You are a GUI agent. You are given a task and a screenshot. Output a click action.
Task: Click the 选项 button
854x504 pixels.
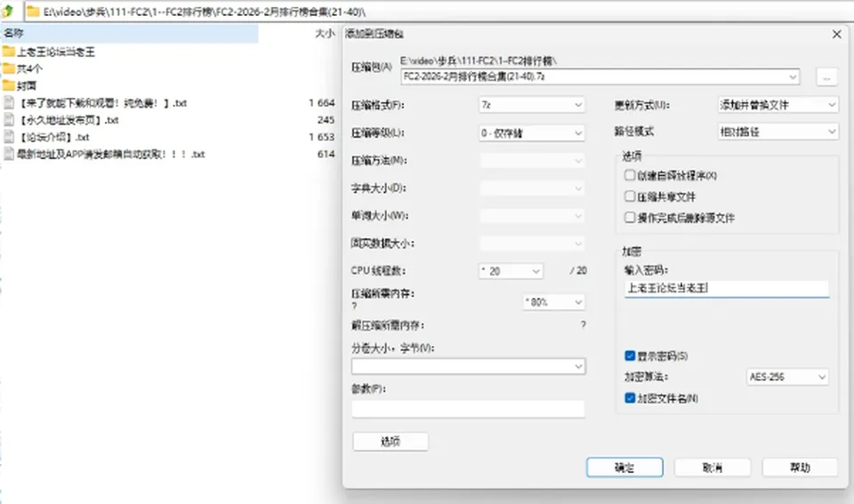(x=391, y=442)
